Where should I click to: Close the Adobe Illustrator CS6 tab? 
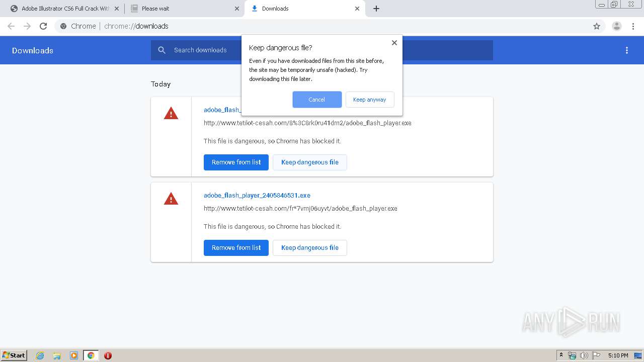pos(116,9)
